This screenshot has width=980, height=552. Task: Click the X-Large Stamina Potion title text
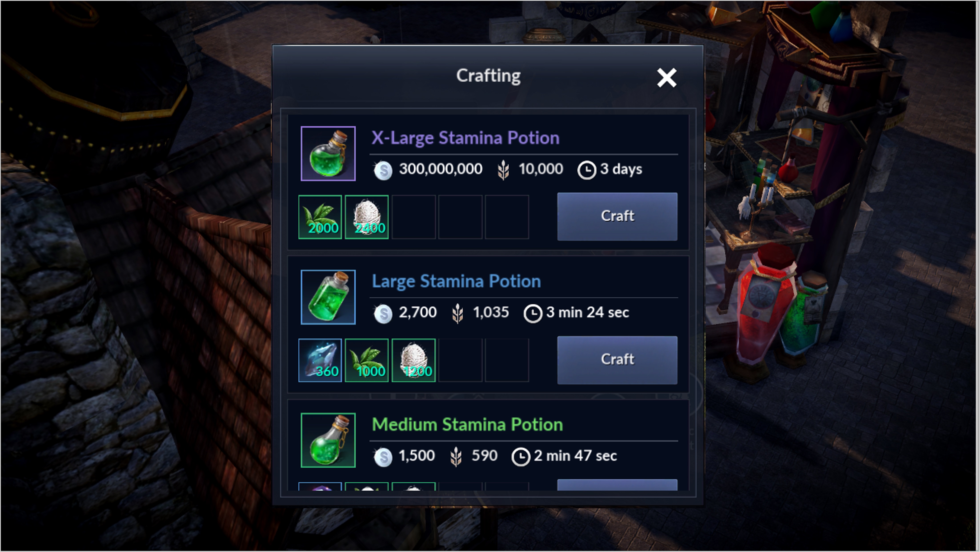(465, 138)
